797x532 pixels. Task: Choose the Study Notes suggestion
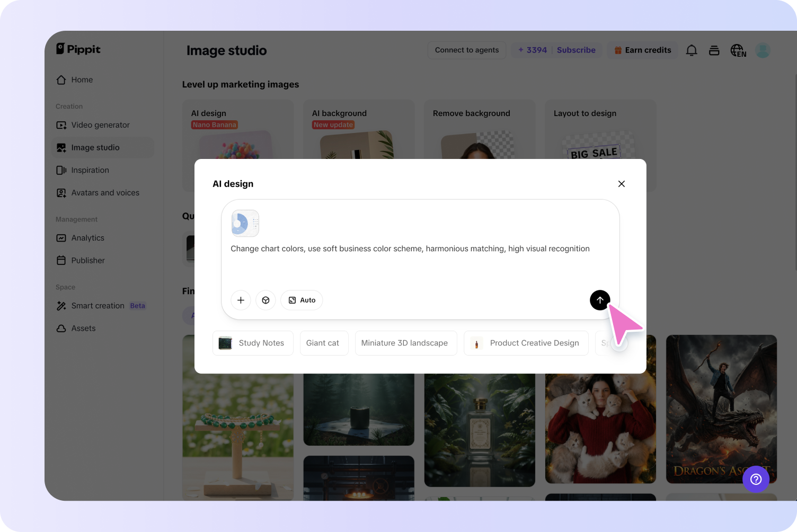[x=253, y=343]
